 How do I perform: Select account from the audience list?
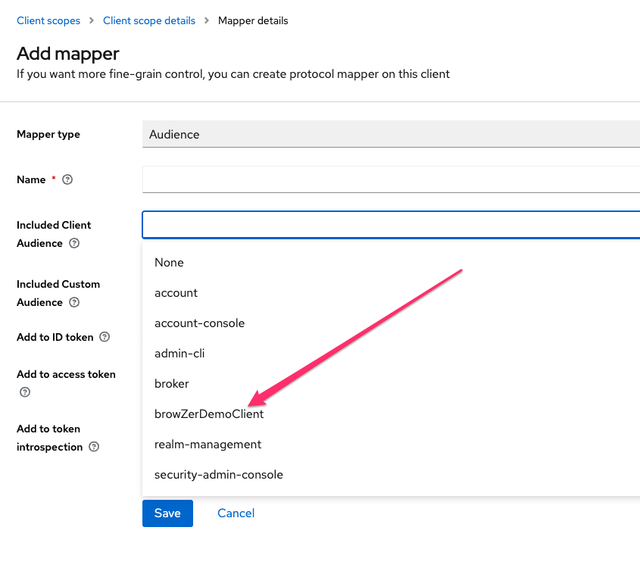[x=391, y=293]
